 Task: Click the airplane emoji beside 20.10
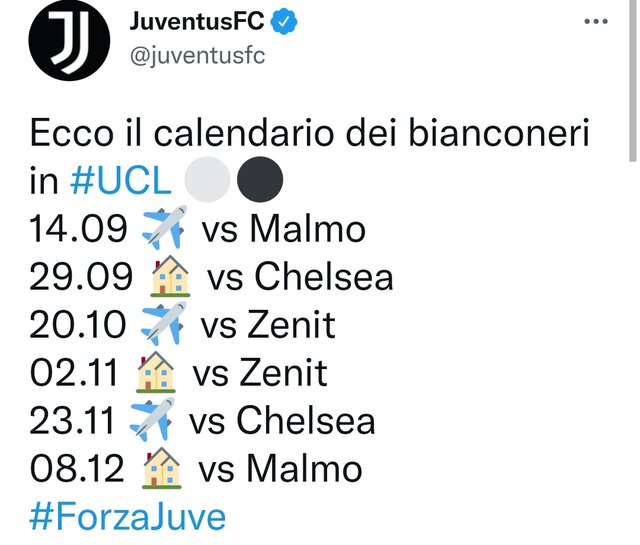[x=163, y=323]
